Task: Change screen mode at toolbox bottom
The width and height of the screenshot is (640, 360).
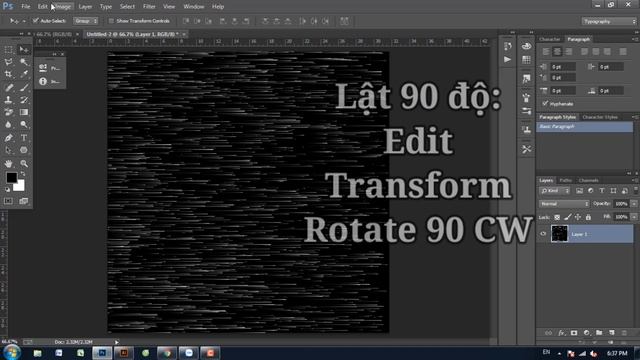Action: [x=24, y=201]
